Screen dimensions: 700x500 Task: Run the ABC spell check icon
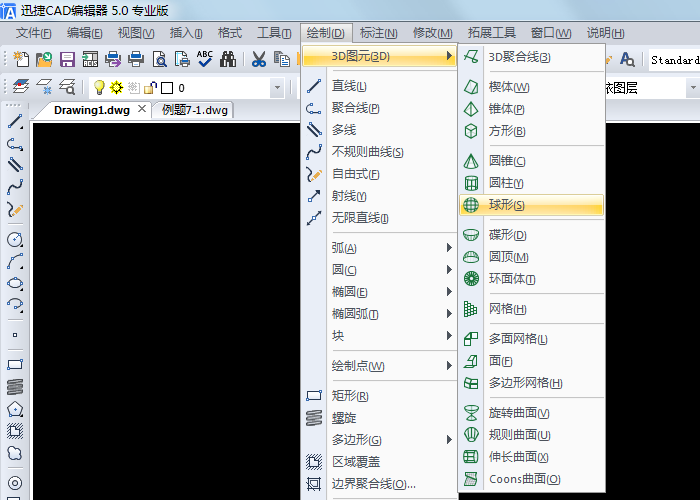point(204,59)
